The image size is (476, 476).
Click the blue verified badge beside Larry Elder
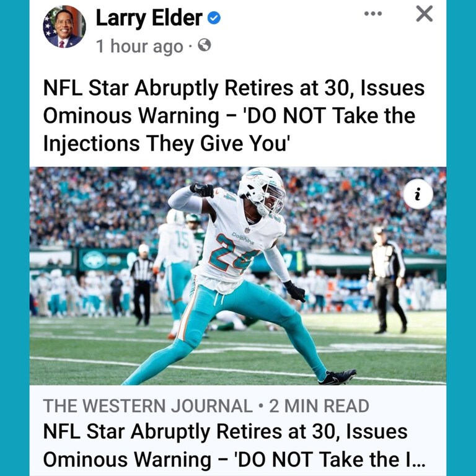pos(214,18)
